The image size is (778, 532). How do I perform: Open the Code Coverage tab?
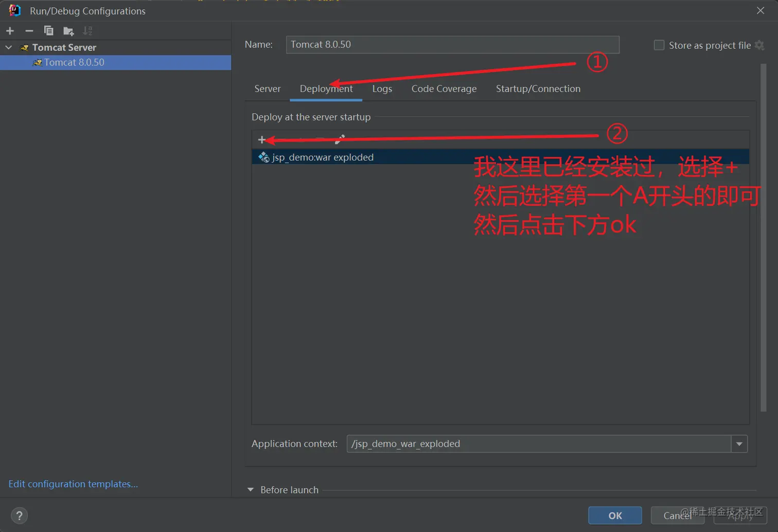click(x=444, y=88)
